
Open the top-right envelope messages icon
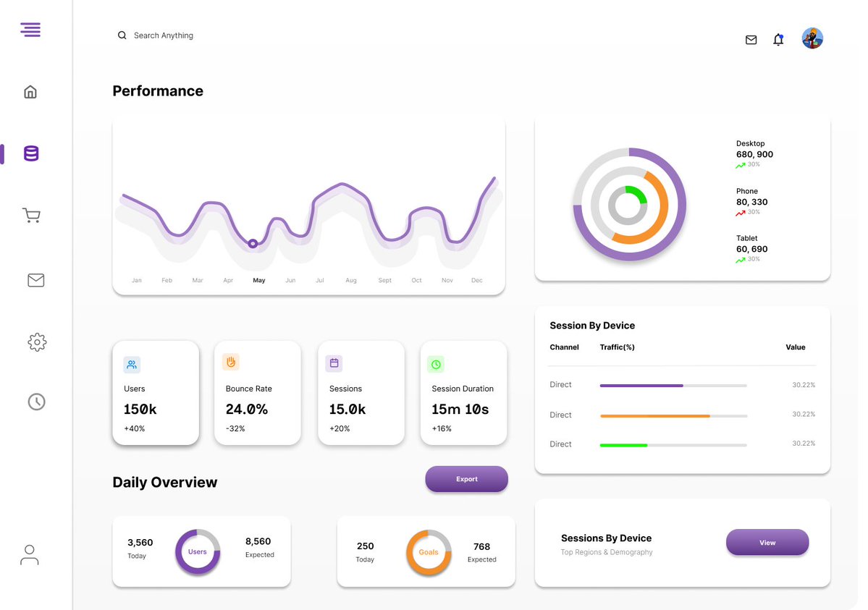pos(751,40)
